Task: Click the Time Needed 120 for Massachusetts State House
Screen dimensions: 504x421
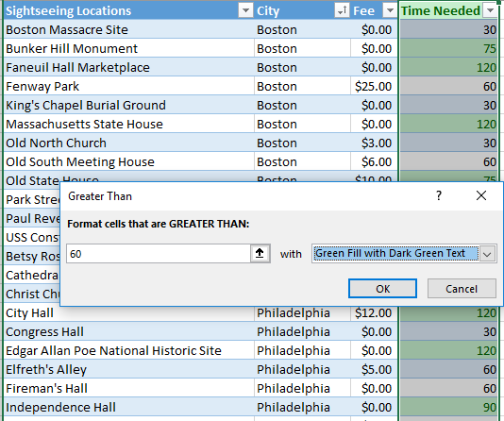Action: tap(448, 124)
